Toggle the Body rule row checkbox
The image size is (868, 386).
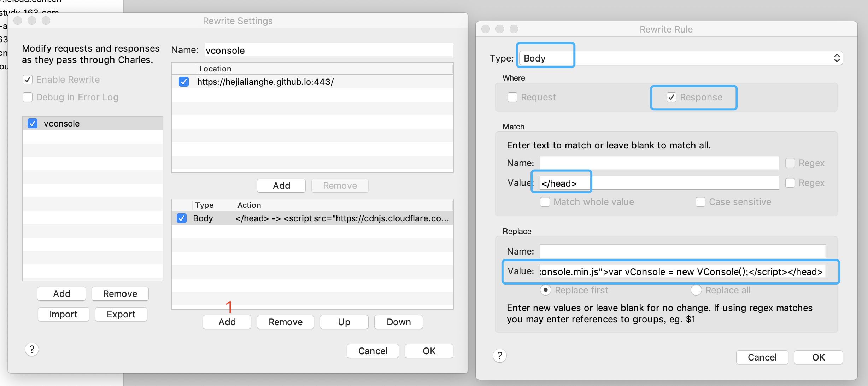pos(182,218)
